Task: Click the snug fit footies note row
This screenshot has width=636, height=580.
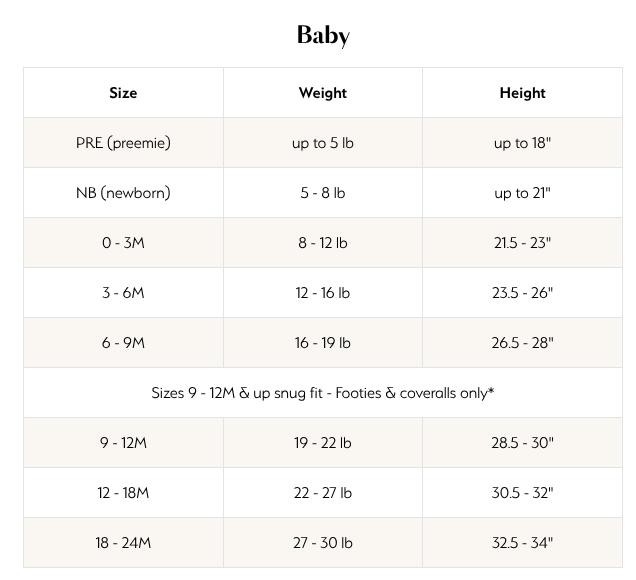Action: click(x=323, y=393)
